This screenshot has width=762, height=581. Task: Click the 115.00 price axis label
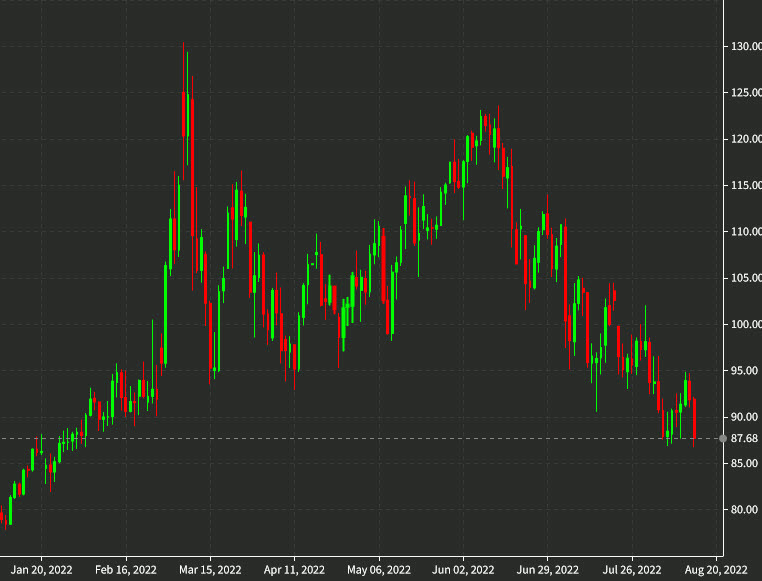[746, 185]
